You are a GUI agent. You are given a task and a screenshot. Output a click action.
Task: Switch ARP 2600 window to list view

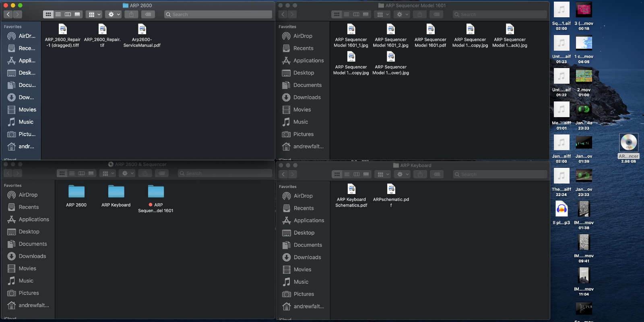tap(58, 14)
